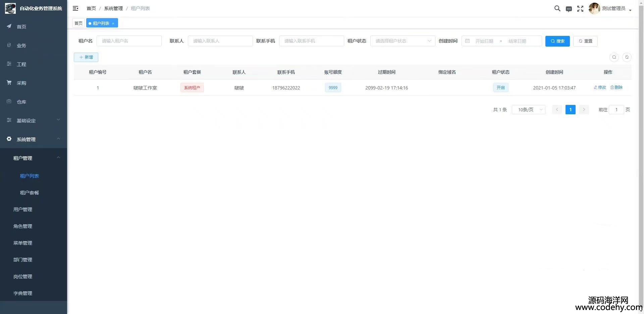Open 租户套餐 in the sidebar
644x314 pixels.
(x=30, y=193)
